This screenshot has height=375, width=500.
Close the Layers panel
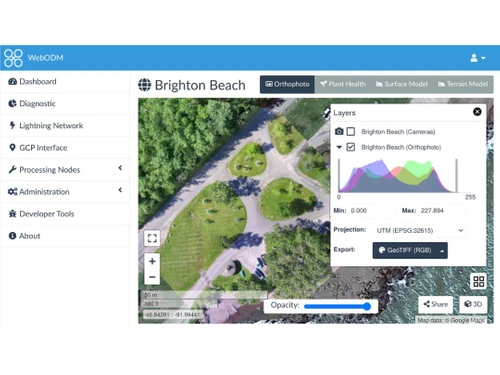point(477,112)
